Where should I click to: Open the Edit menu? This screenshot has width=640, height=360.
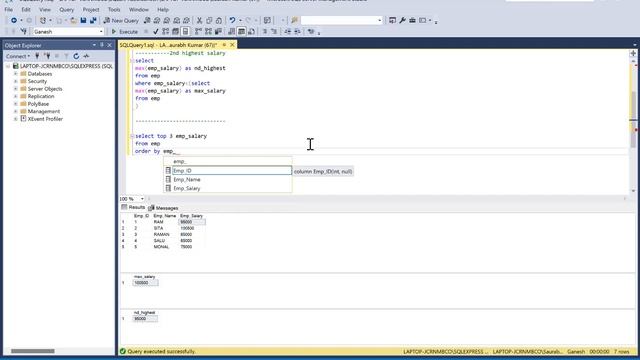point(26,9)
